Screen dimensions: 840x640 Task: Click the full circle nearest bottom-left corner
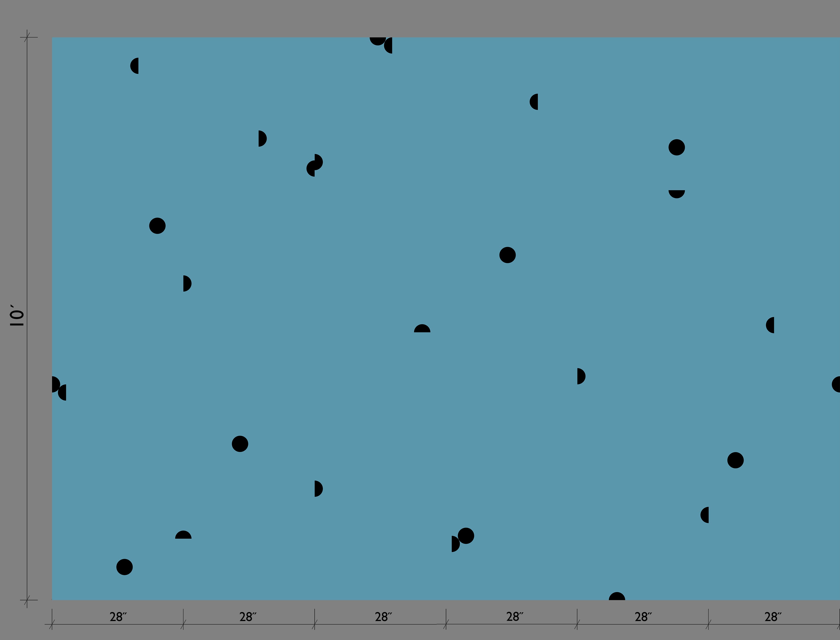pyautogui.click(x=125, y=567)
